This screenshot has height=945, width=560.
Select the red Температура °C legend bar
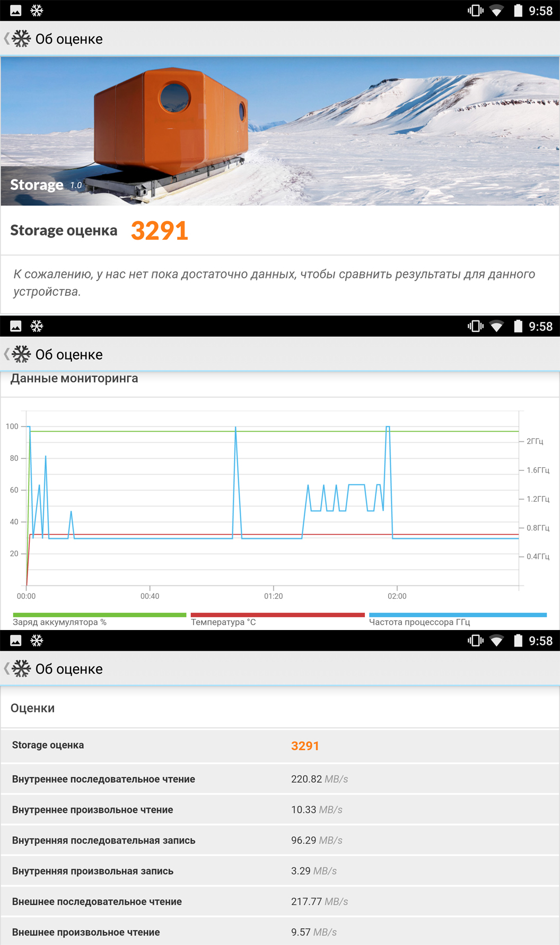(278, 615)
